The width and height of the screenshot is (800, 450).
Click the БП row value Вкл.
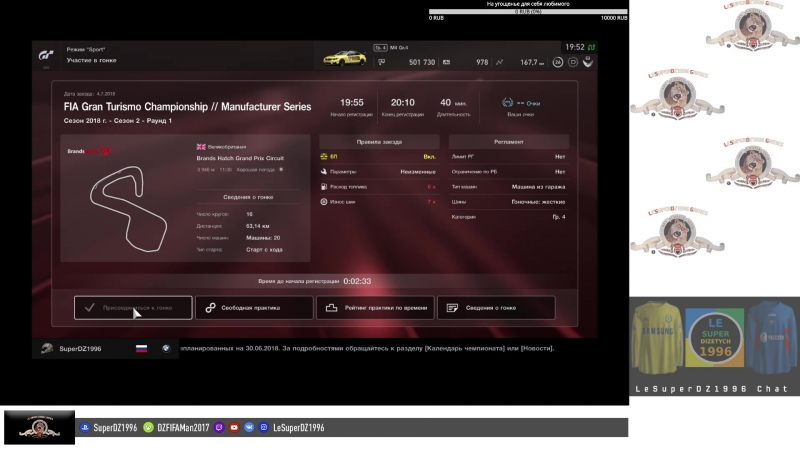pyautogui.click(x=430, y=157)
